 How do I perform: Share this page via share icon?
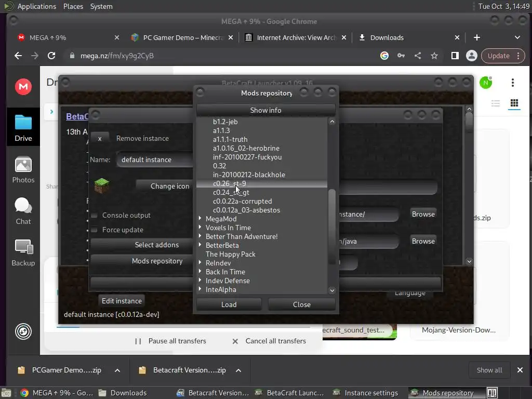point(418,56)
